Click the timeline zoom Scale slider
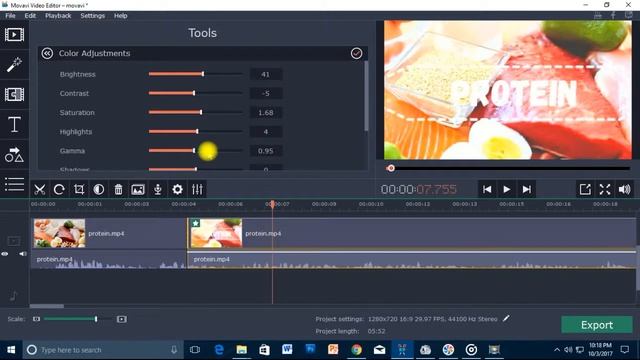 click(78, 319)
